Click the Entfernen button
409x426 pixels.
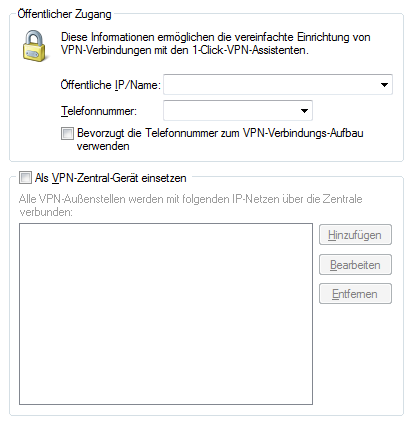click(355, 294)
